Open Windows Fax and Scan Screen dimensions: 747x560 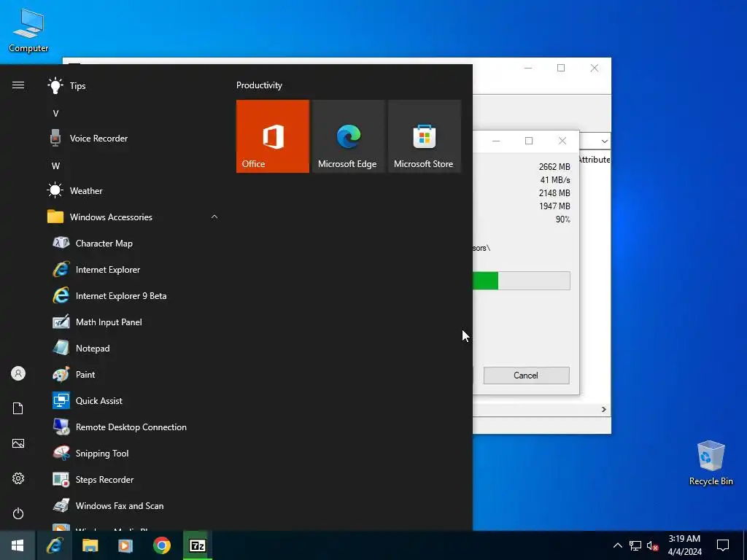pos(133,506)
